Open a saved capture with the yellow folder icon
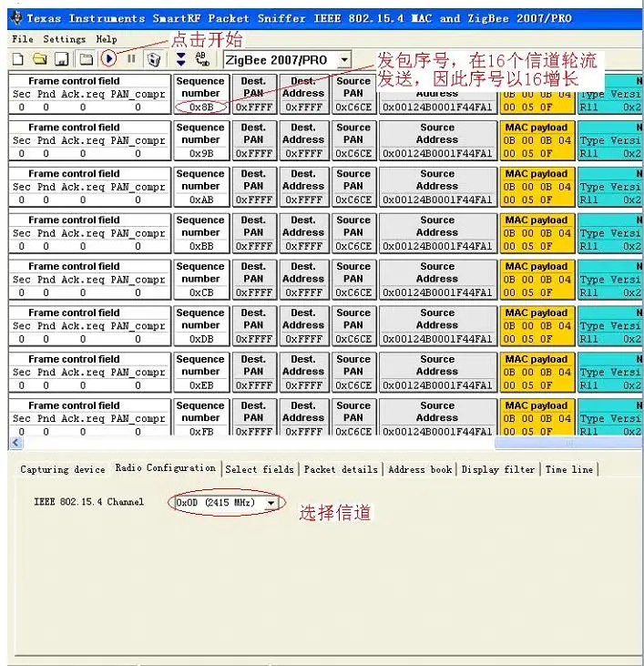Screen dimensions: 644x666 coord(40,59)
